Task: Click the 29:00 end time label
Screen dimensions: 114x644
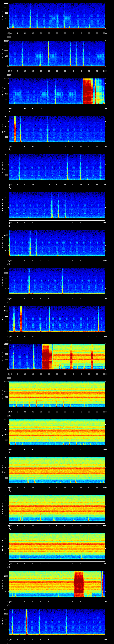Action: (105, 260)
